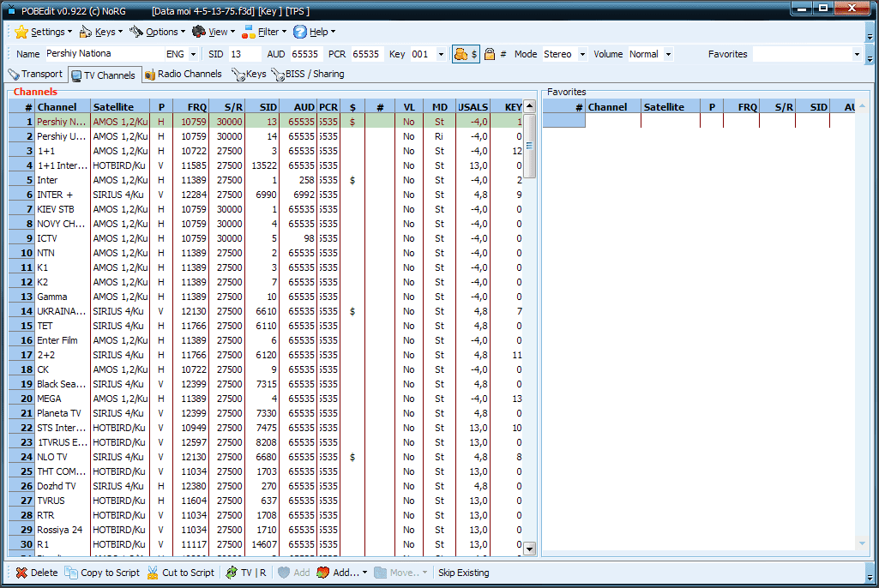Click the red X Delete icon
This screenshot has height=588, width=879.
21,573
